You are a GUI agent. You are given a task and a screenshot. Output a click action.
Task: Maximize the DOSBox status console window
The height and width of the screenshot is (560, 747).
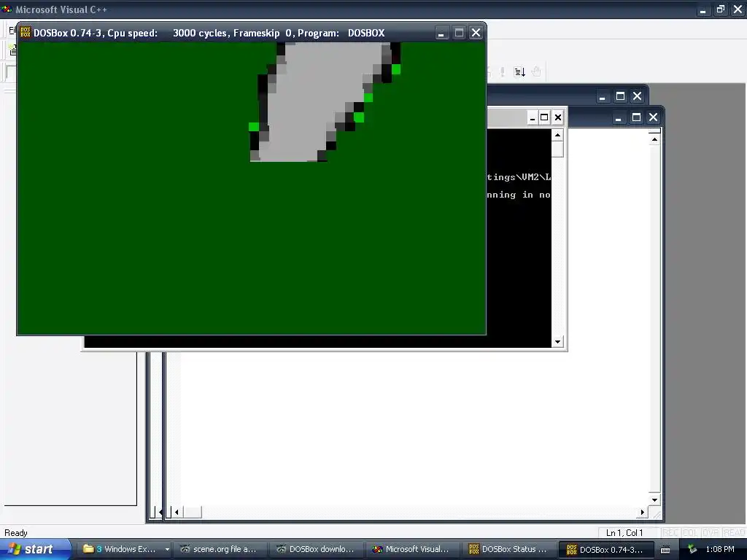tap(544, 117)
